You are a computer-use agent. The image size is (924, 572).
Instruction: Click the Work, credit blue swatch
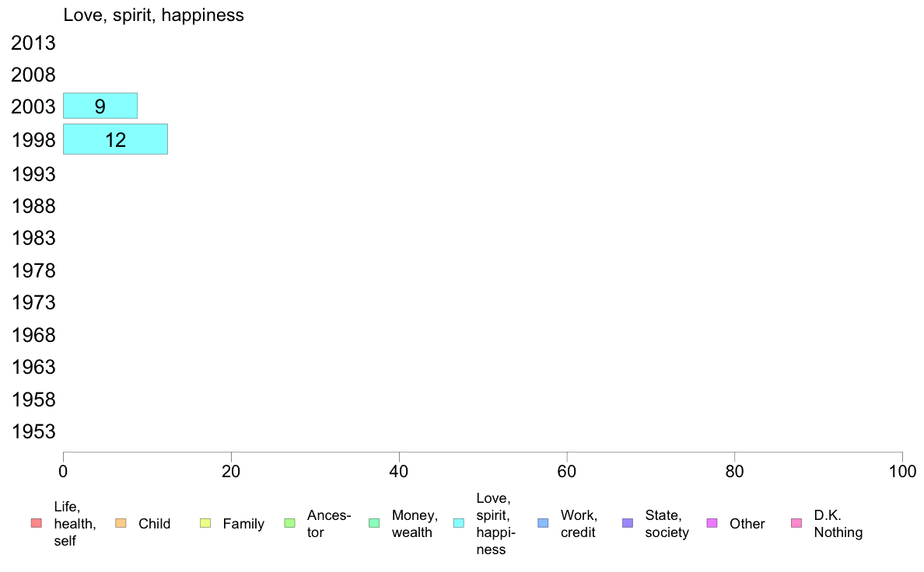click(x=544, y=523)
